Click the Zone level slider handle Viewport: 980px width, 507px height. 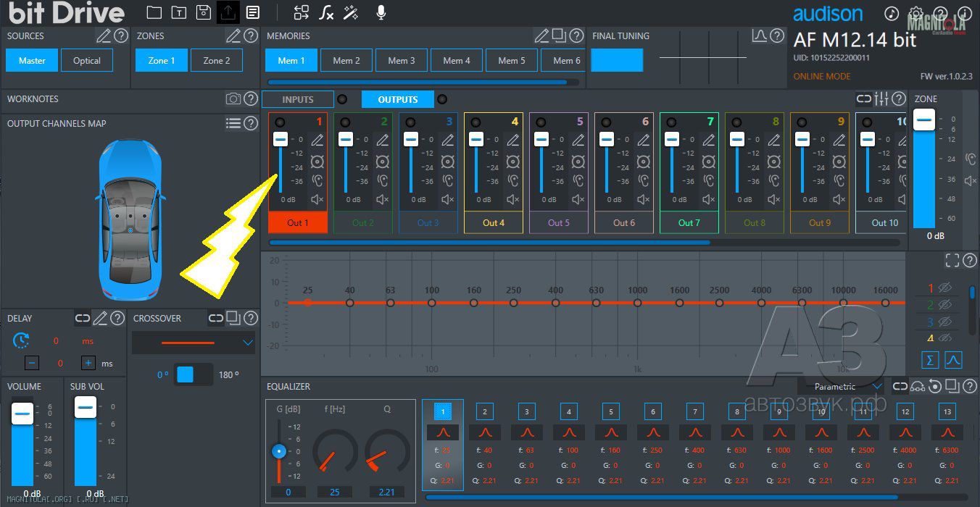tap(924, 120)
